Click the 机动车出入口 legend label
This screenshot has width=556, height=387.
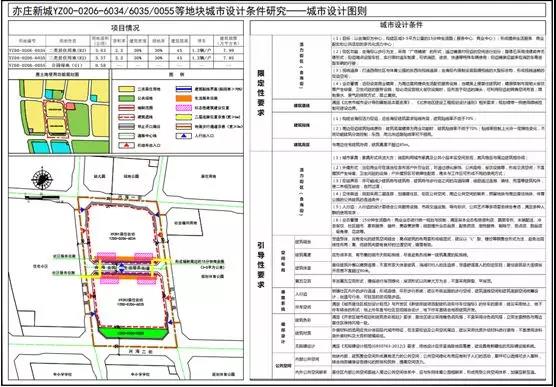(x=150, y=145)
